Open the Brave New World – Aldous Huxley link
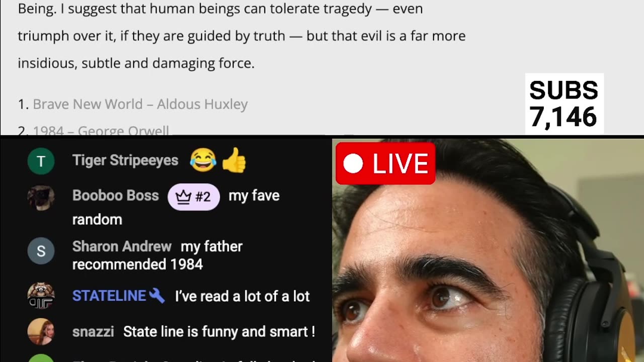Image resolution: width=644 pixels, height=362 pixels. (140, 104)
